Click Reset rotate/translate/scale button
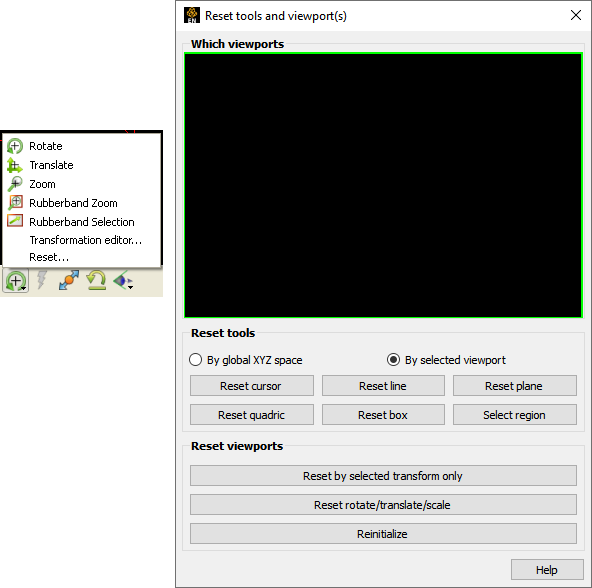The image size is (592, 588). click(383, 505)
